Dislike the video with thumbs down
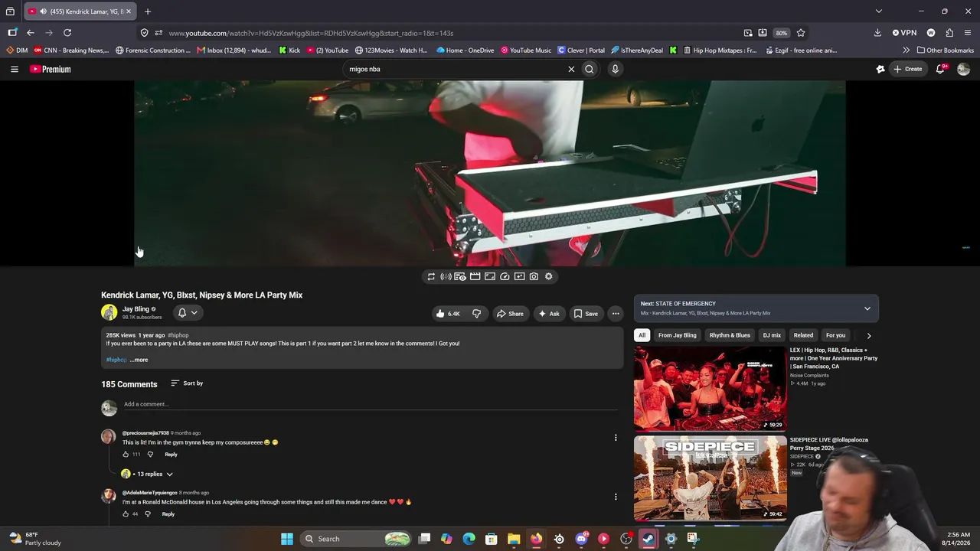Image resolution: width=980 pixels, height=551 pixels. click(x=476, y=313)
